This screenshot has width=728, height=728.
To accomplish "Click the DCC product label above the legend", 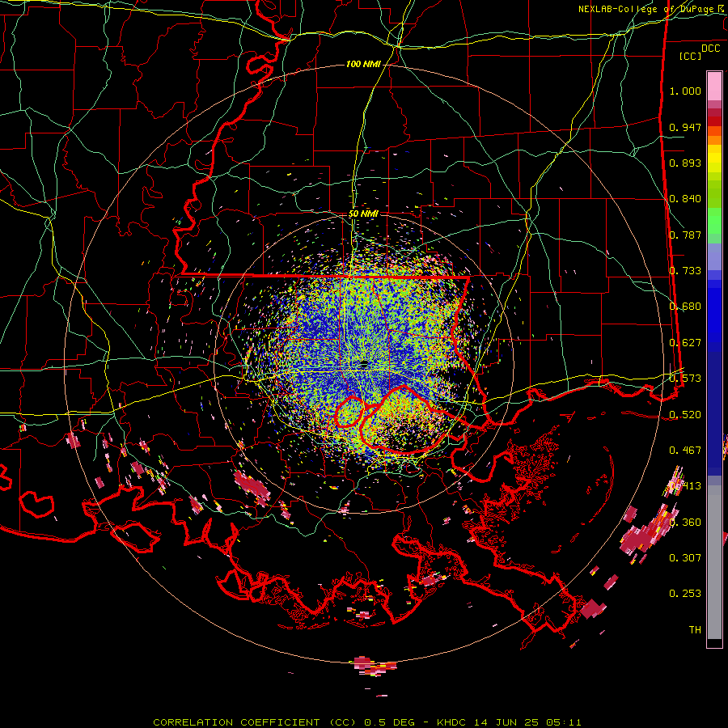I will [x=710, y=49].
